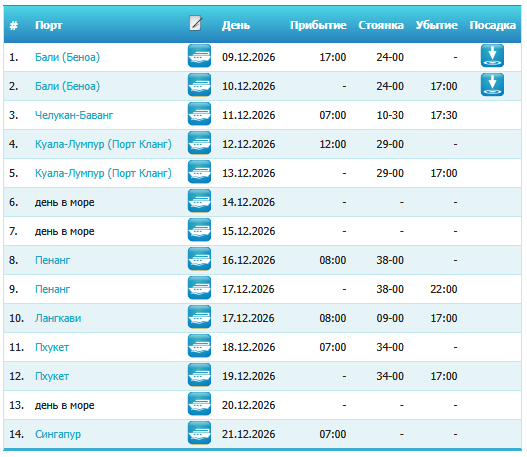Click the ship icon in row 12 (19.12.2026)
Screen dimensions: 527x457
[199, 375]
